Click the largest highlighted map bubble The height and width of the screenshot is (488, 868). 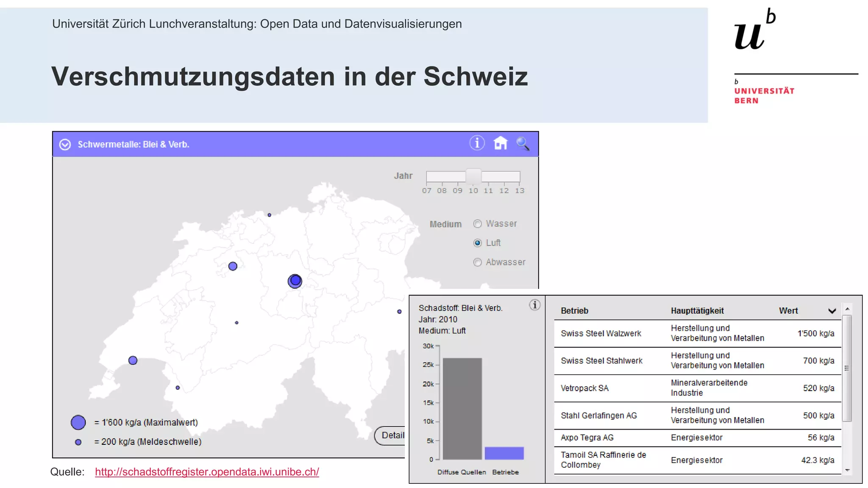[x=295, y=281]
